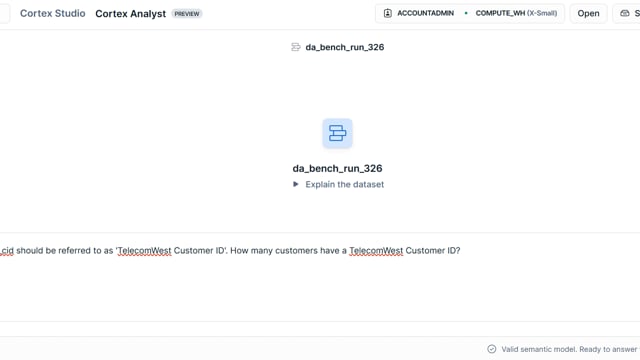Select the top da_bench_run_326 model name
Screen dimensions: 640x360
344,47
